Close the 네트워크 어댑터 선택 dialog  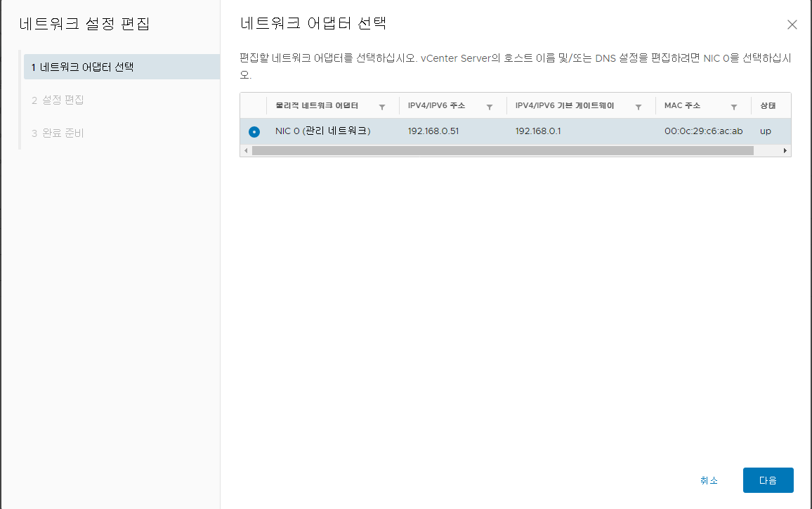[792, 25]
